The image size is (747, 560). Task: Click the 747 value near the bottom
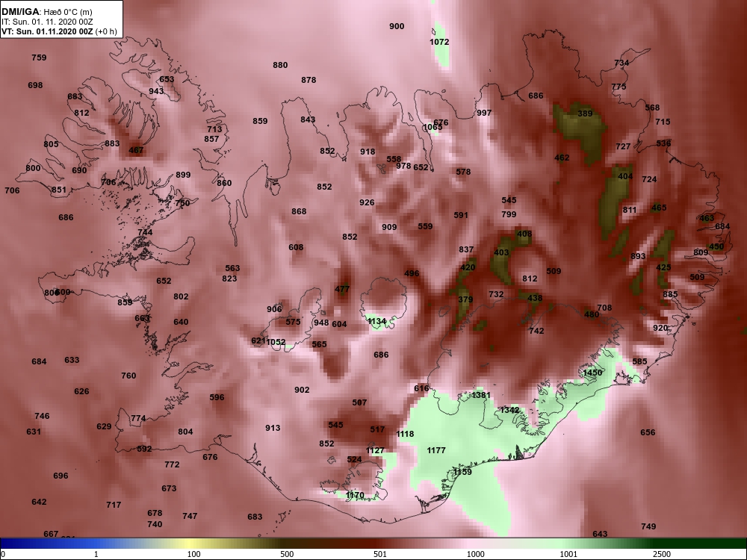(x=190, y=516)
